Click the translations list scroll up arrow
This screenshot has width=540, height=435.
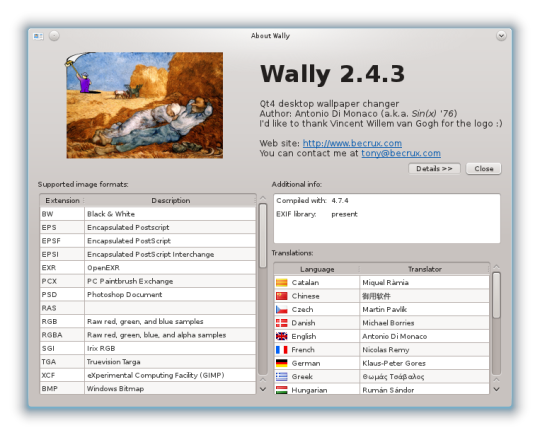pyautogui.click(x=496, y=267)
